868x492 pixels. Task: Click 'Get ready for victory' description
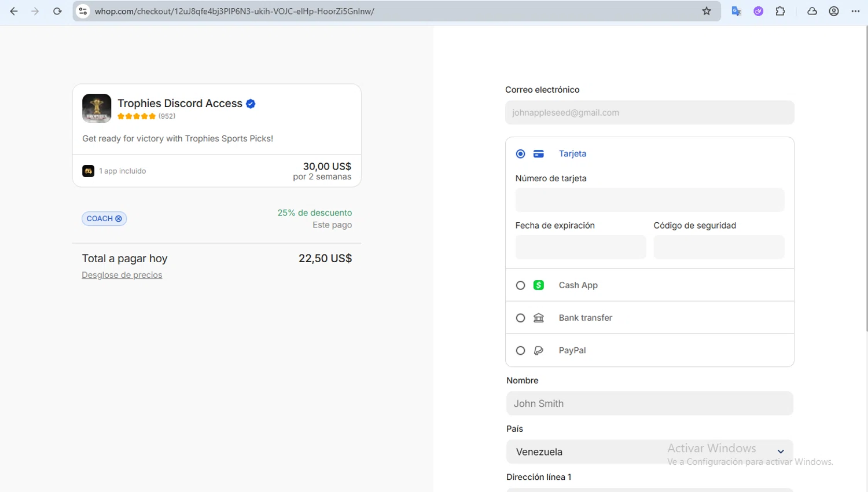click(x=178, y=139)
